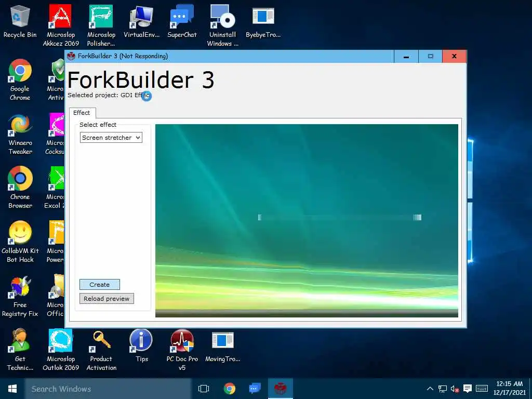Viewport: 532px width, 399px height.
Task: Open the Action Center notifications icon
Action: [x=468, y=389]
